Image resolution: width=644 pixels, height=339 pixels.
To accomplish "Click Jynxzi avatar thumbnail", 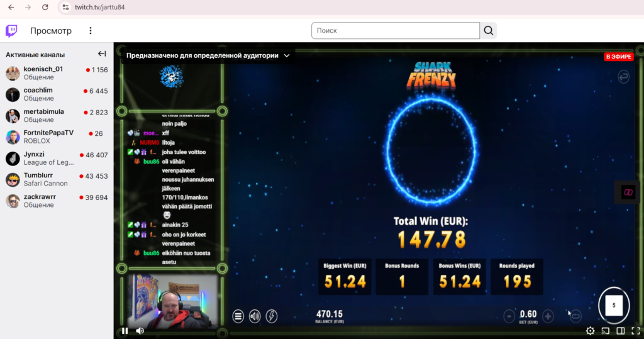I will [x=13, y=158].
